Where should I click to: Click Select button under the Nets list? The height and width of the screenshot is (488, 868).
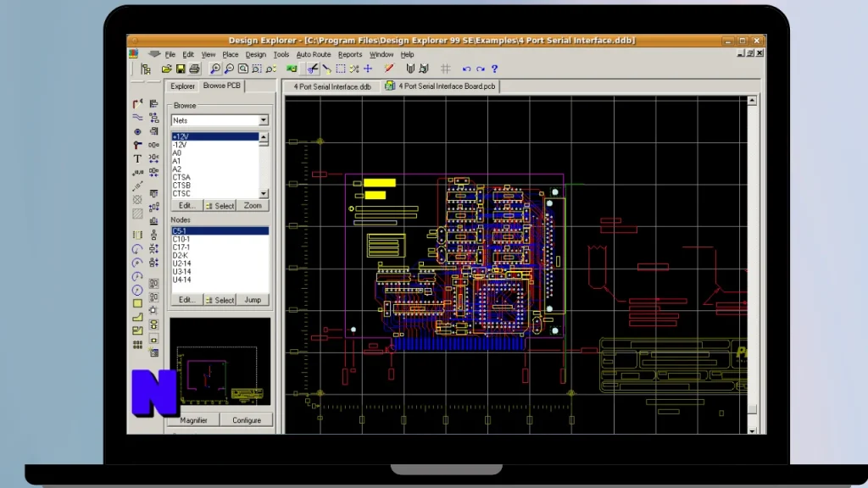pos(220,206)
